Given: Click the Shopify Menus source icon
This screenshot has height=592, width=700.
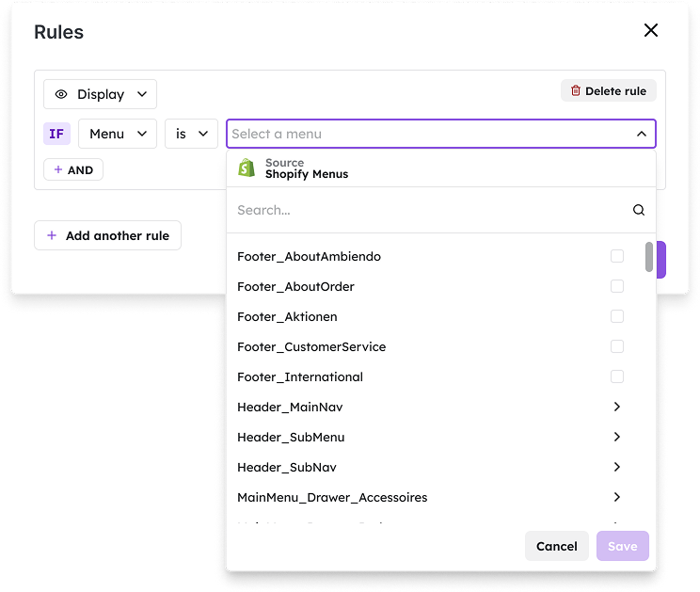Looking at the screenshot, I should (247, 168).
